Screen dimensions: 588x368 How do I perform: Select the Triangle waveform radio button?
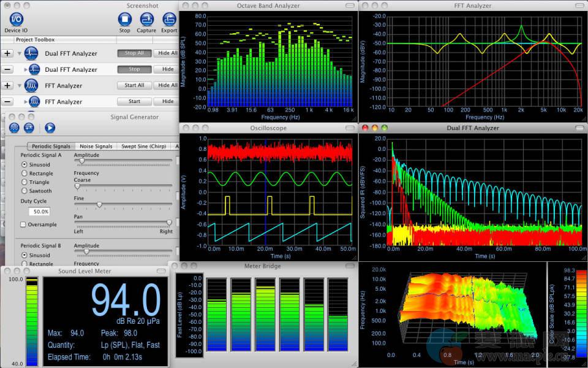pyautogui.click(x=24, y=182)
